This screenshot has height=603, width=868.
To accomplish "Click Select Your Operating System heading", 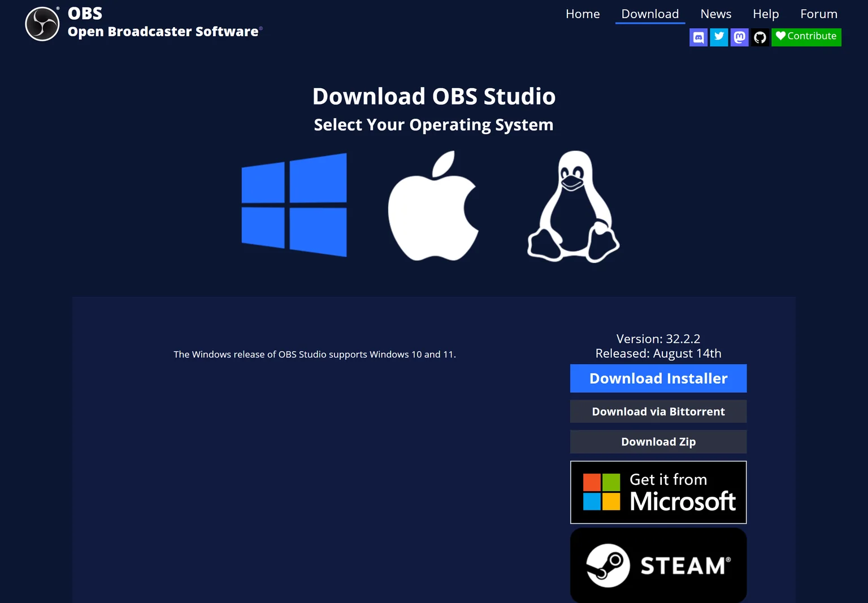I will click(433, 125).
